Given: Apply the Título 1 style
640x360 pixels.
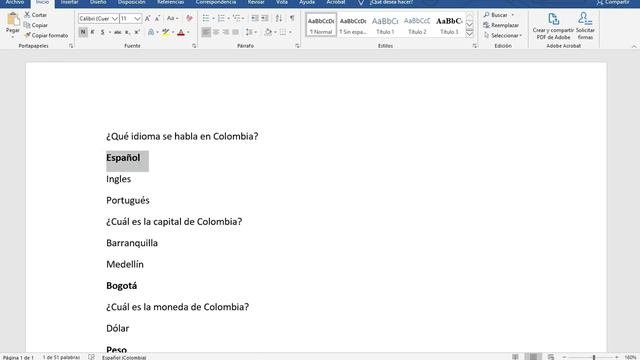Looking at the screenshot, I should click(x=385, y=25).
